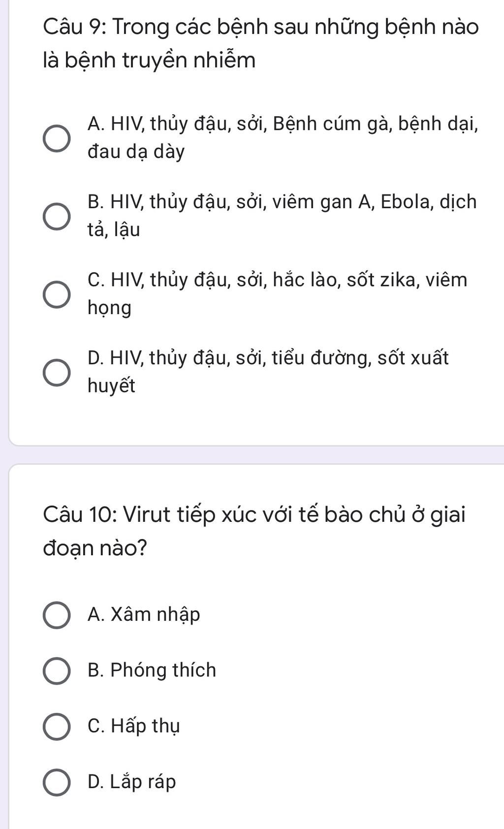This screenshot has height=829, width=504.
Task: Check the 'D. Lắp ráp' radio circle
Action: [57, 782]
